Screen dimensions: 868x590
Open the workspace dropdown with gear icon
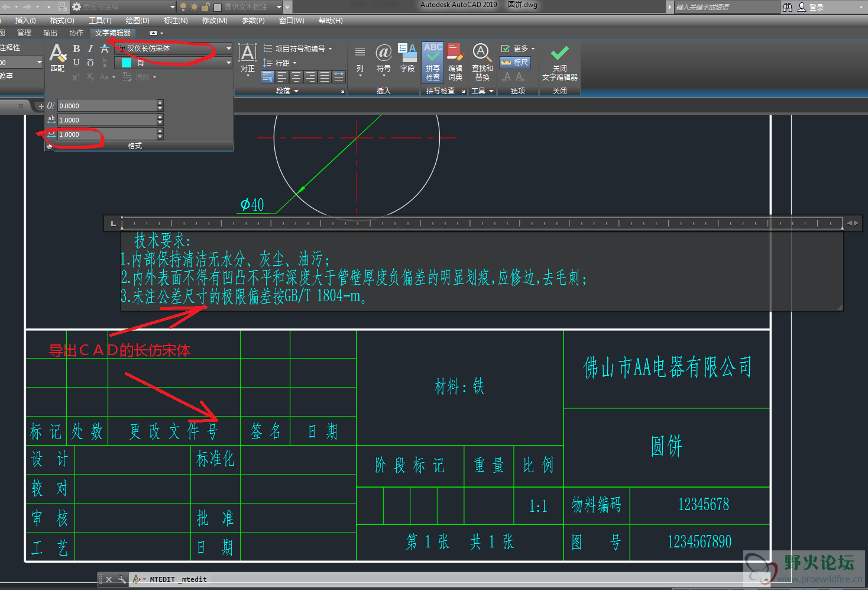(124, 7)
